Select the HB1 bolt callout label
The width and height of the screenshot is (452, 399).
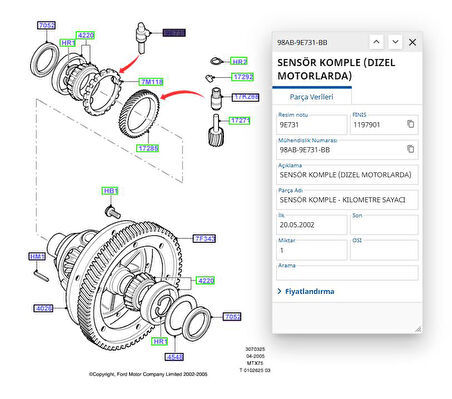(110, 191)
